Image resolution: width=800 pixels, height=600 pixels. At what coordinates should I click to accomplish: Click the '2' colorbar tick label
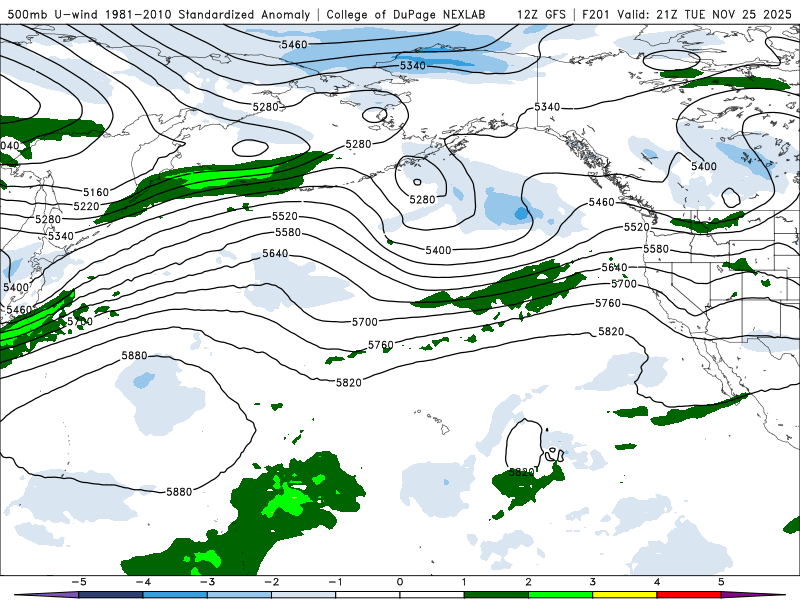(528, 582)
